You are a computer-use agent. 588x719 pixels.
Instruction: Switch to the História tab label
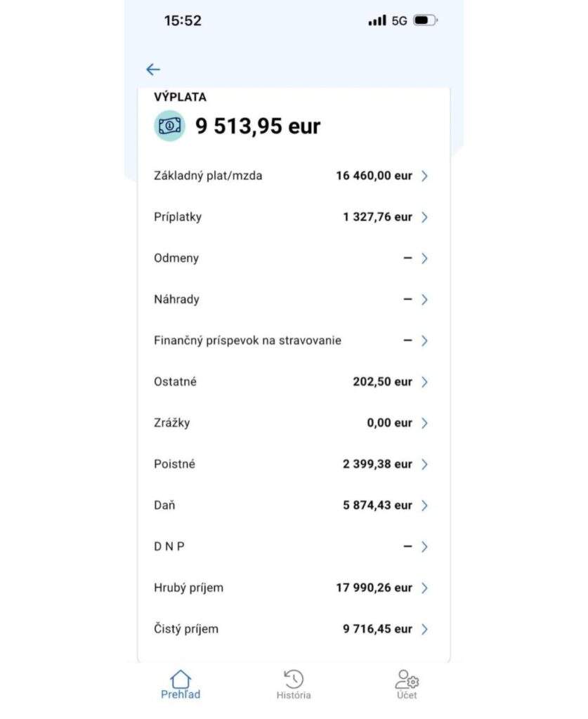294,695
